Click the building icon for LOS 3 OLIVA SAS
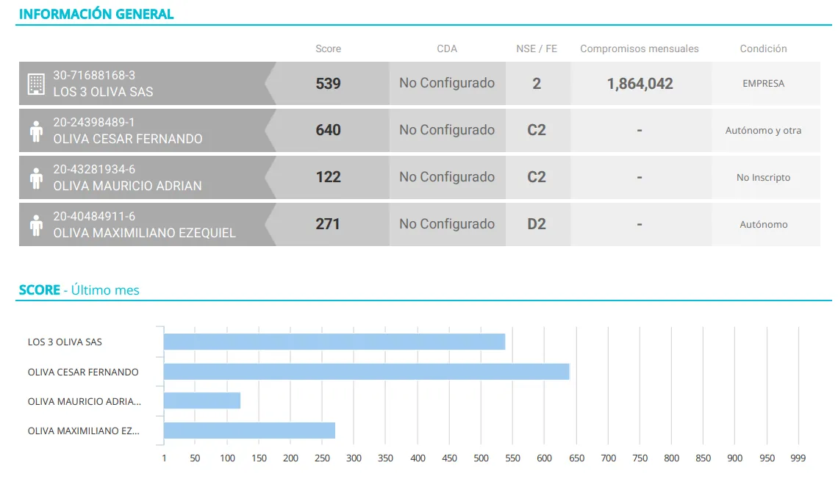This screenshot has height=504, width=838. click(x=35, y=84)
